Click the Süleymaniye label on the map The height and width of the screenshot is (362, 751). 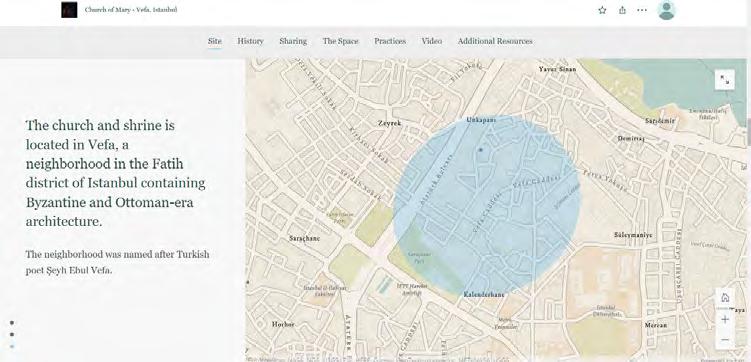click(633, 235)
